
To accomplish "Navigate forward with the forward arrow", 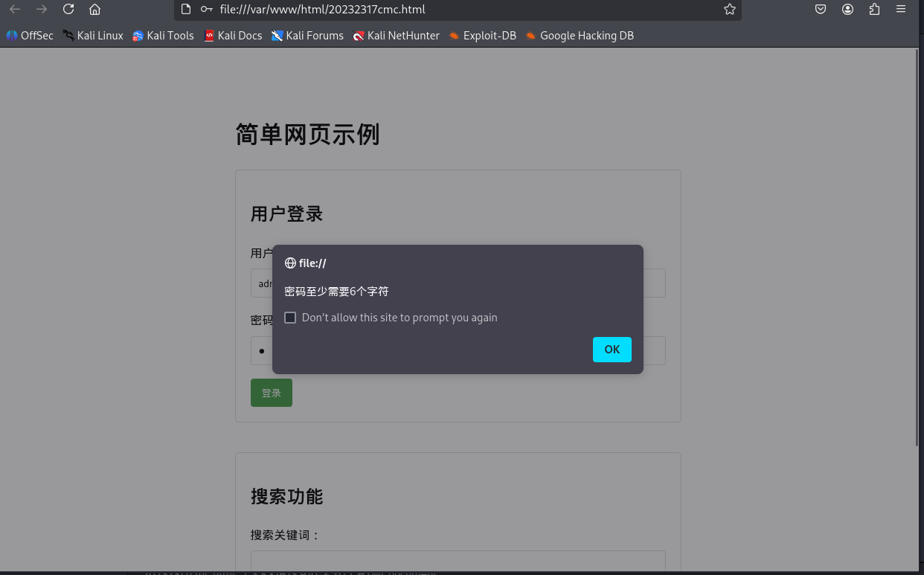I will click(41, 10).
